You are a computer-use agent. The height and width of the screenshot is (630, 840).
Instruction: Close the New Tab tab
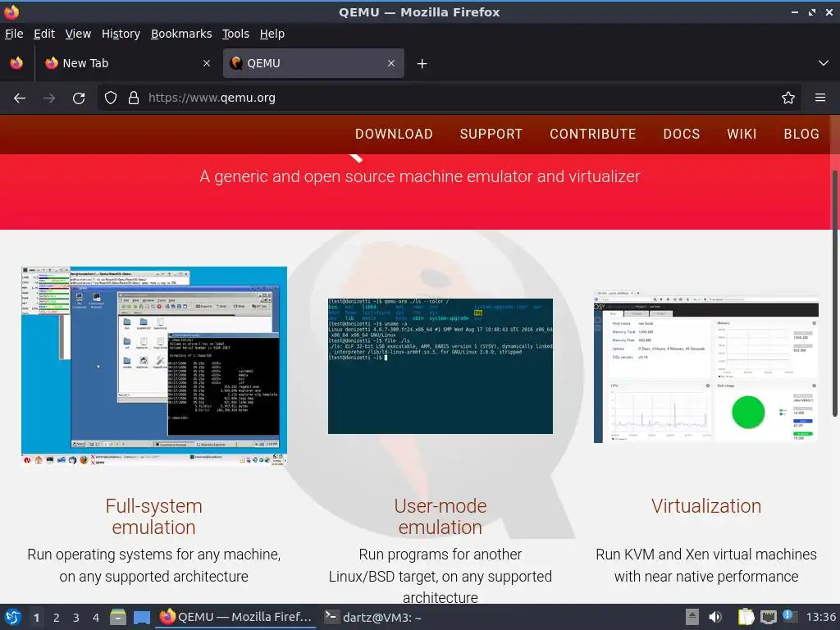coord(207,63)
